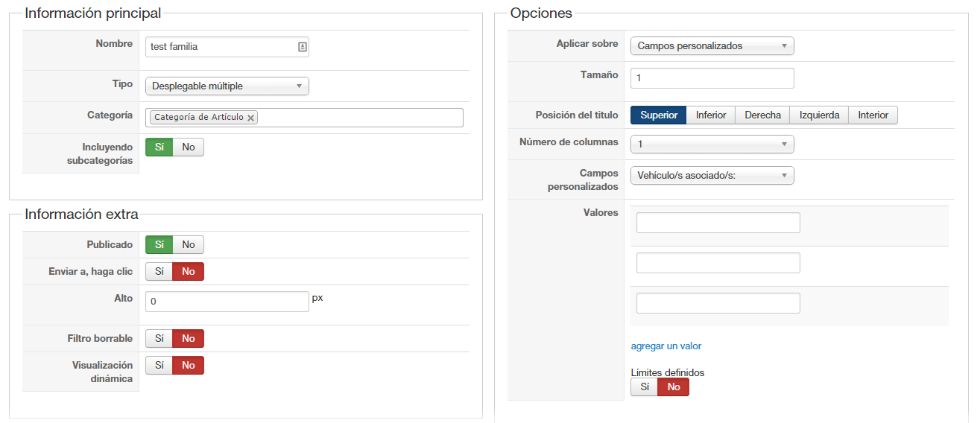Open the Campos personalizados dropdown

click(x=712, y=176)
